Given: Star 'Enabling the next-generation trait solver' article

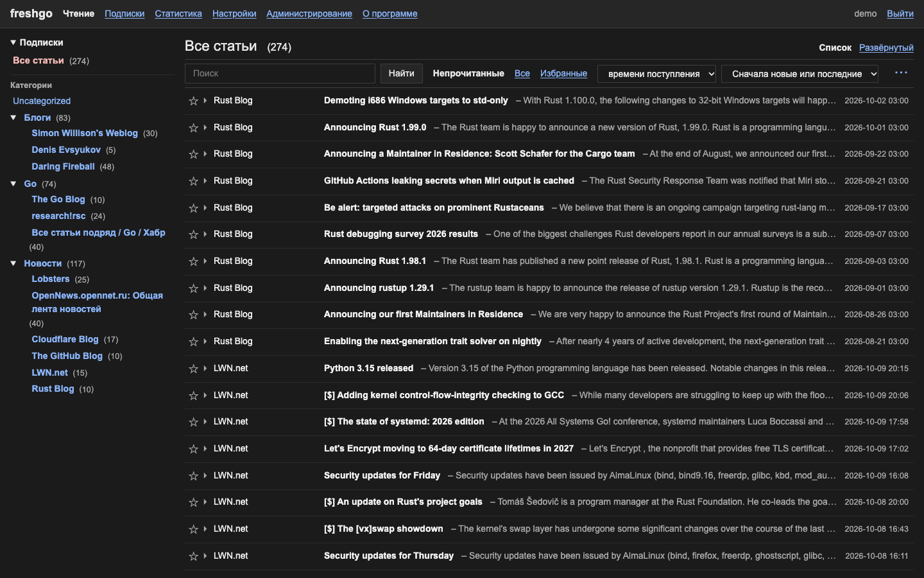Looking at the screenshot, I should click(x=193, y=342).
